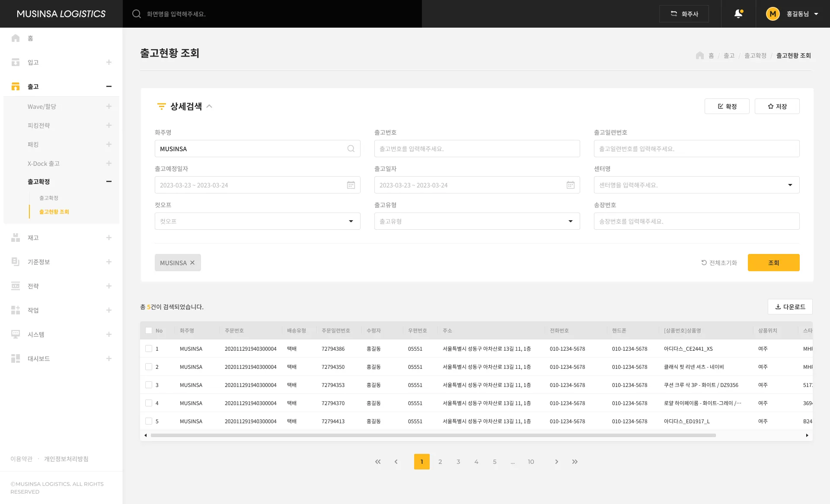Open the 재고 sidebar menu
Screen dimensions: 830x504
[33, 238]
